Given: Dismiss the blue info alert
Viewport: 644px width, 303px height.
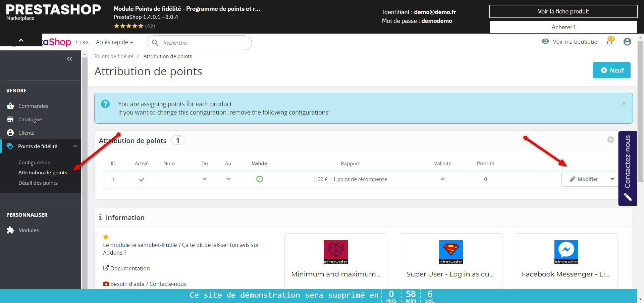Looking at the screenshot, I should (x=624, y=103).
